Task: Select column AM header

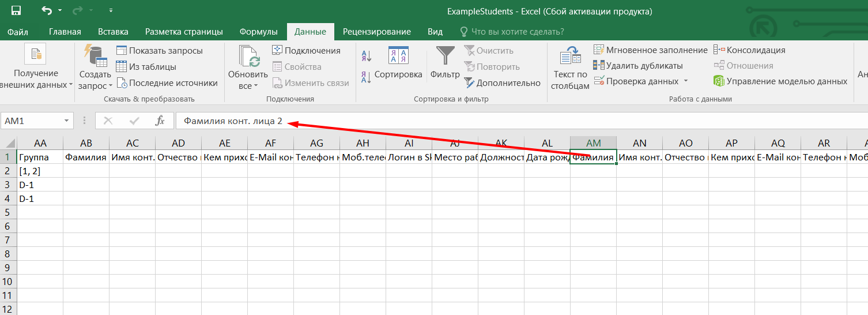Action: pos(593,143)
